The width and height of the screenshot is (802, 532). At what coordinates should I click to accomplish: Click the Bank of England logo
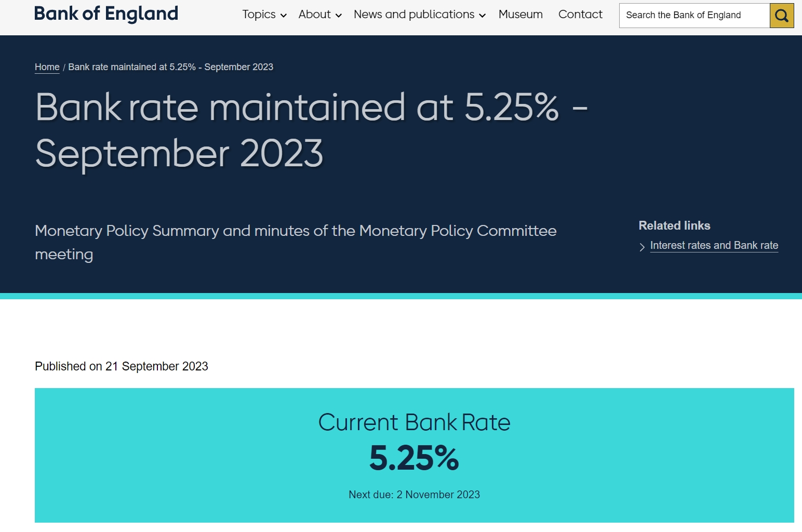pyautogui.click(x=106, y=14)
